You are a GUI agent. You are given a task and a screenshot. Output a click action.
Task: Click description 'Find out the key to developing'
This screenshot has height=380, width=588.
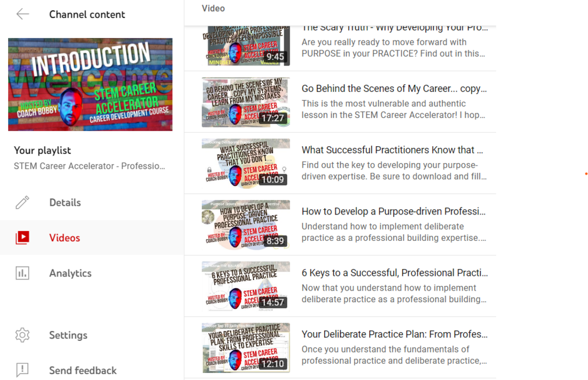pos(394,171)
